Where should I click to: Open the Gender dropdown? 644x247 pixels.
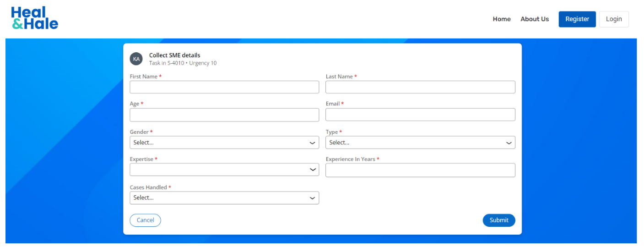tap(224, 143)
